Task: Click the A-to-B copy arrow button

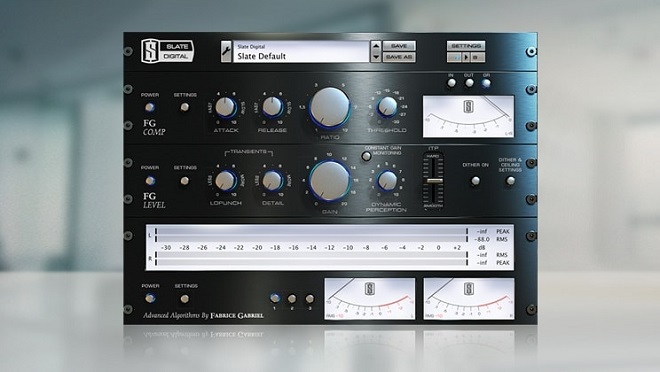Action: pos(466,57)
